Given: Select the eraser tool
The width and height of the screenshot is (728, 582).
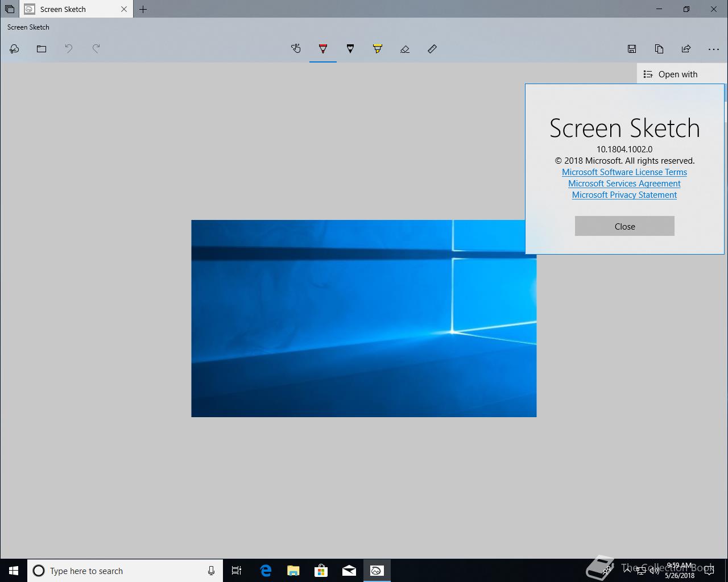Looking at the screenshot, I should pyautogui.click(x=405, y=49).
